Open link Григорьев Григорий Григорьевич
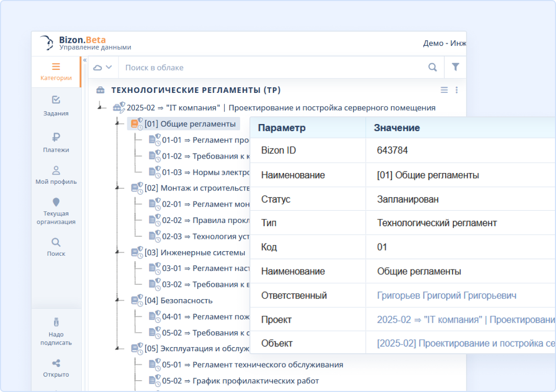 click(446, 296)
